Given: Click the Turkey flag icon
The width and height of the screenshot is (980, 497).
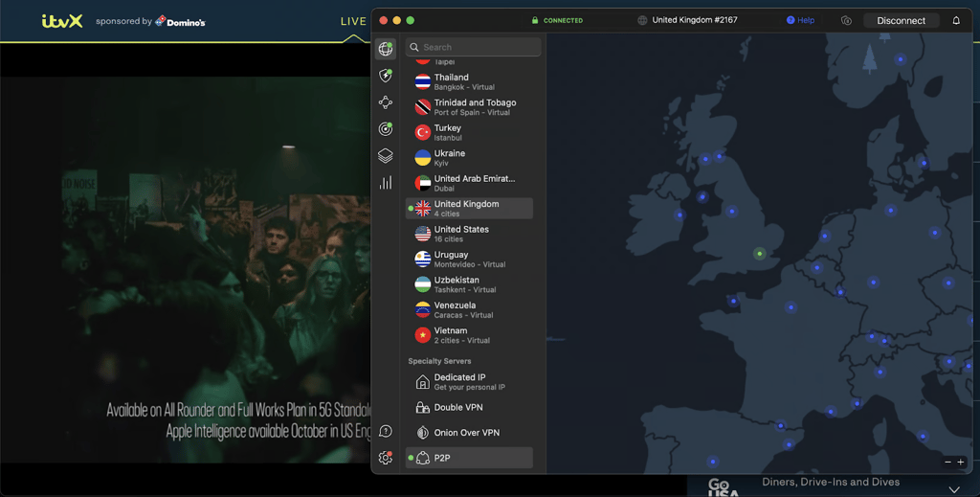Looking at the screenshot, I should tap(423, 132).
